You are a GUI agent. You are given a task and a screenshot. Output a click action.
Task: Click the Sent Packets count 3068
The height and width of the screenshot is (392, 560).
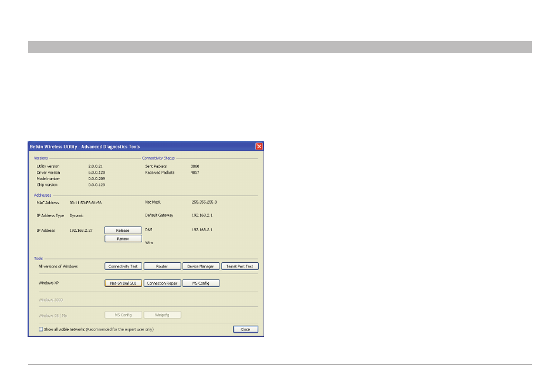click(x=195, y=167)
